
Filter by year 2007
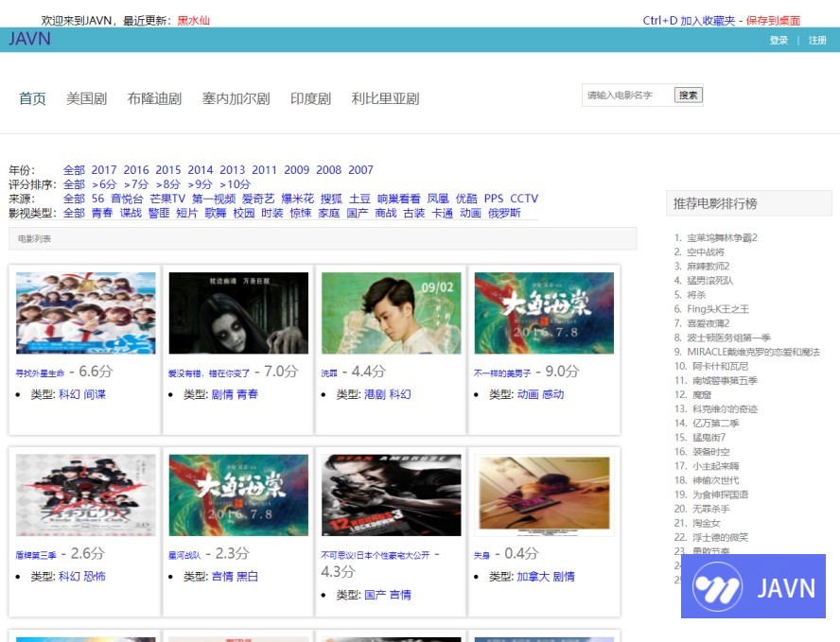pos(360,170)
